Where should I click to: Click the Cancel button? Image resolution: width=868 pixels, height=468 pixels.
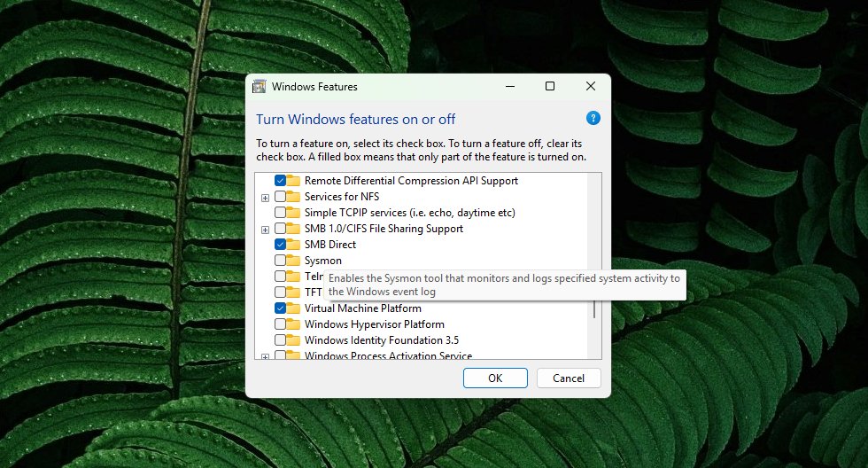click(x=569, y=378)
